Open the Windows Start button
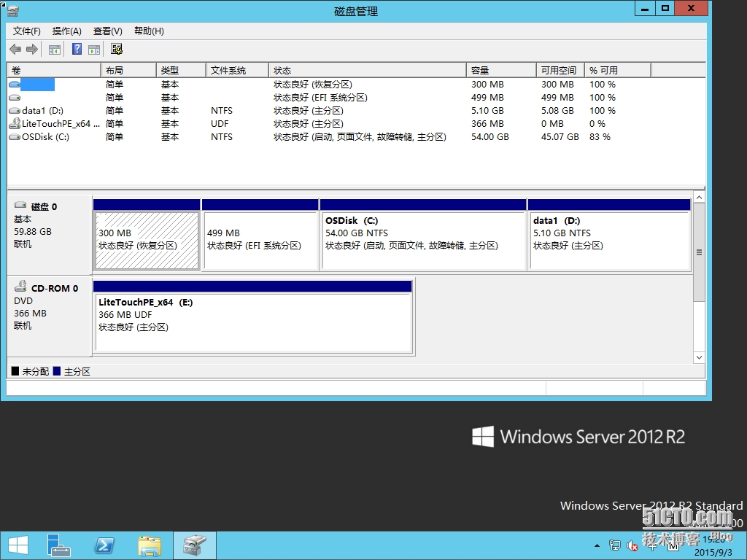 click(x=18, y=545)
